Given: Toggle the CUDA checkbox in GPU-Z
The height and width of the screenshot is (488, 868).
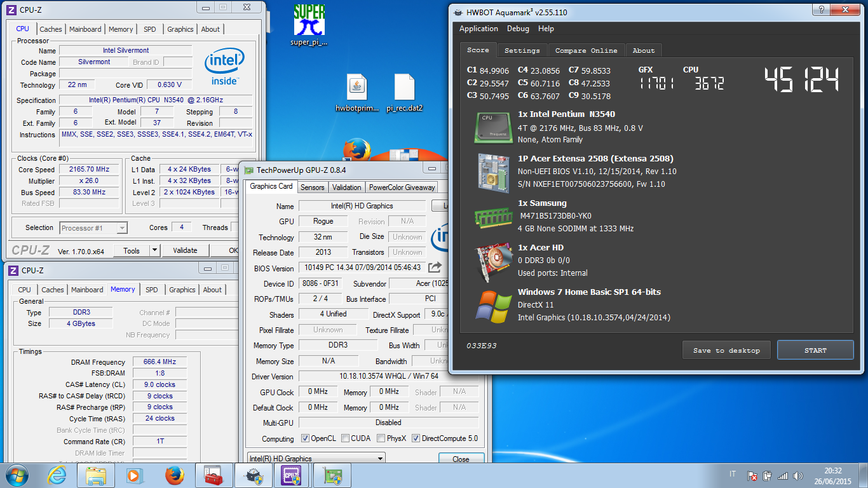Looking at the screenshot, I should click(x=345, y=438).
